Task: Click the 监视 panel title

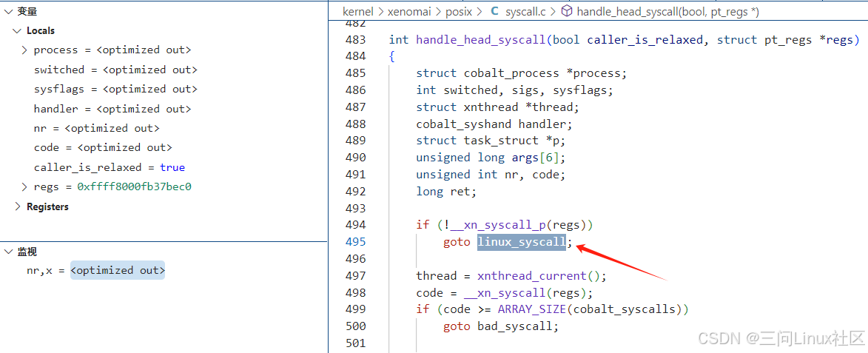Action: point(27,252)
